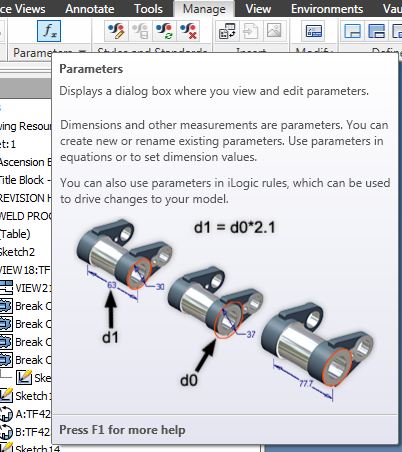Select the VIEW18:TF browser node
The image size is (402, 452).
tap(25, 270)
